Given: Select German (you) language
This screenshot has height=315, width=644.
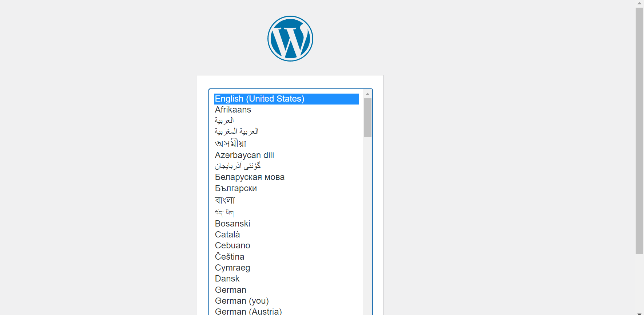Looking at the screenshot, I should tap(286, 301).
